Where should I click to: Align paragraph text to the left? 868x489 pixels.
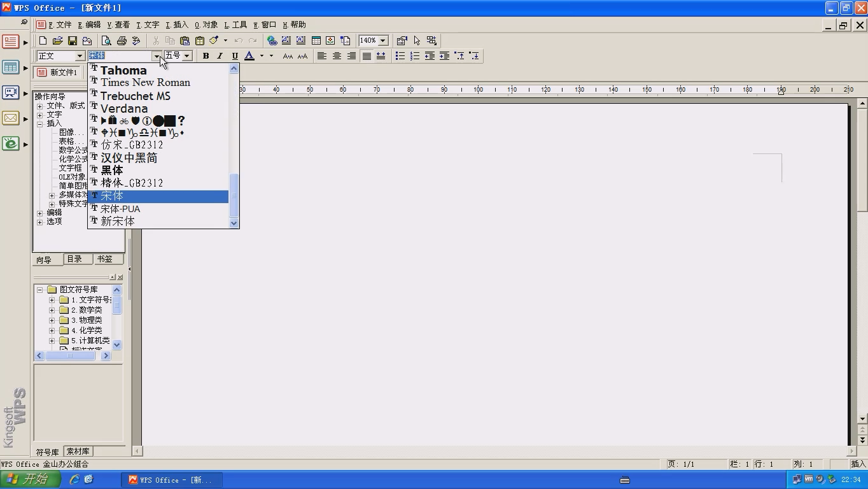pos(322,56)
